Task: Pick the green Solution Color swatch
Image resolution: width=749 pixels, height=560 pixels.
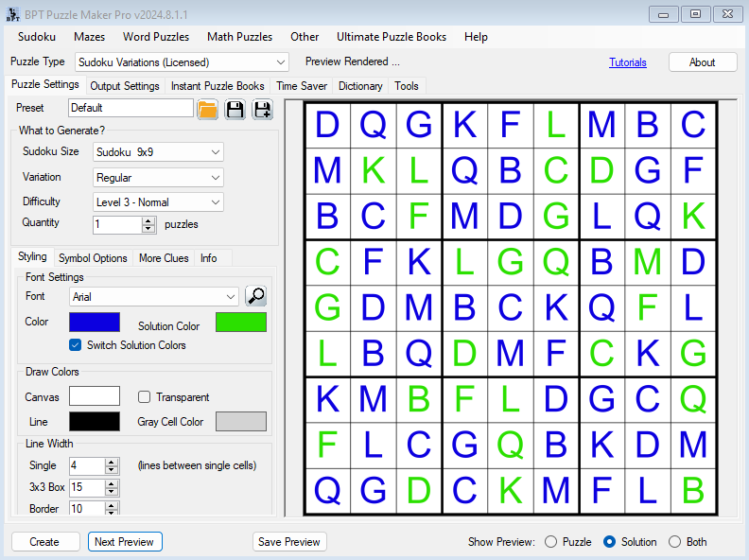Action: pos(241,322)
